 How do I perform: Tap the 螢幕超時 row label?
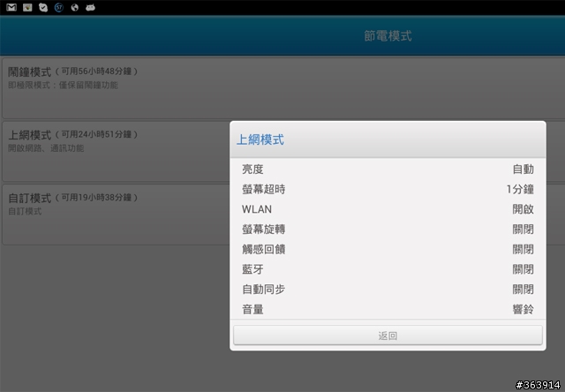tap(263, 189)
